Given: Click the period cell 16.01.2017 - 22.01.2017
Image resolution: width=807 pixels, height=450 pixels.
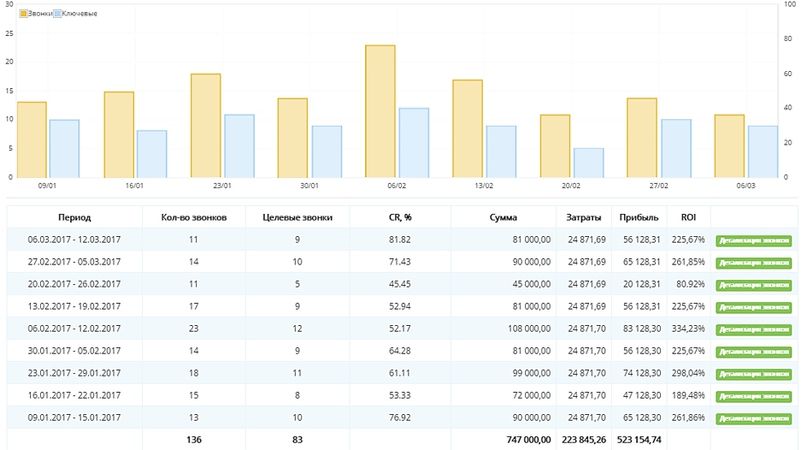Looking at the screenshot, I should (74, 395).
